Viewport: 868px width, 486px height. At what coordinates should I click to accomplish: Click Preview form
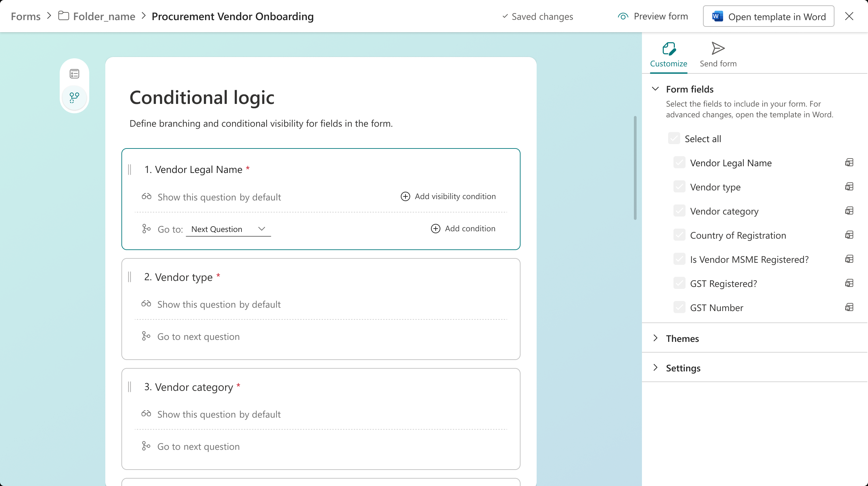click(653, 16)
